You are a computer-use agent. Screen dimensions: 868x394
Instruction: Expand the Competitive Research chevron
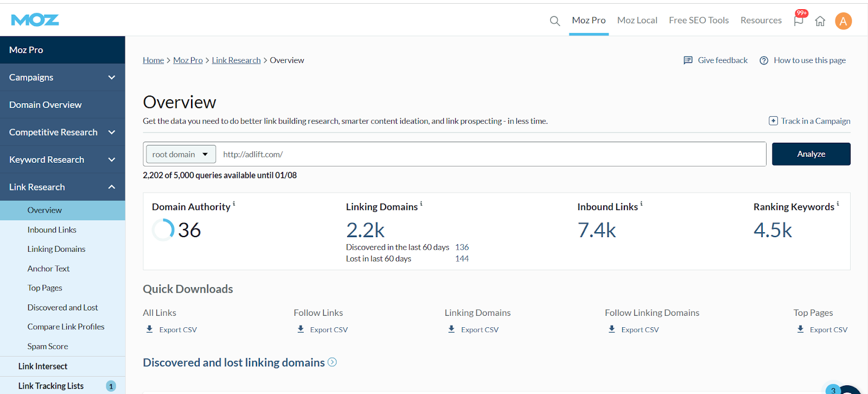coord(112,132)
